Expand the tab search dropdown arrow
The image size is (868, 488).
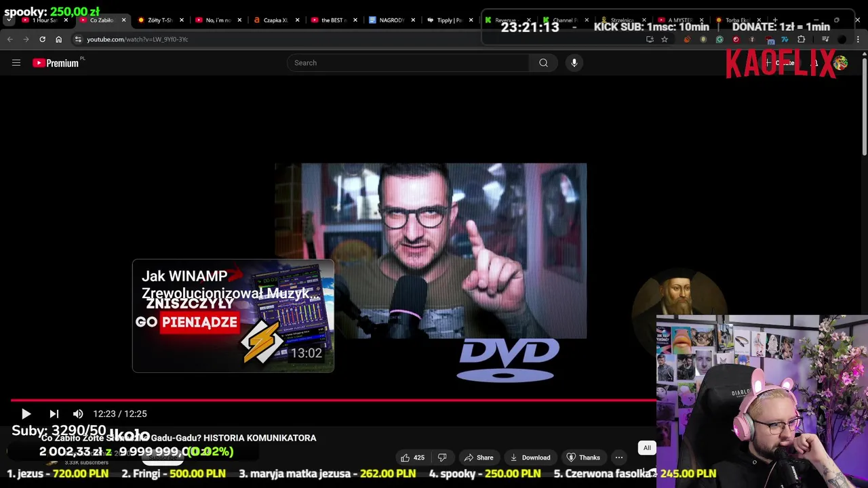click(9, 20)
